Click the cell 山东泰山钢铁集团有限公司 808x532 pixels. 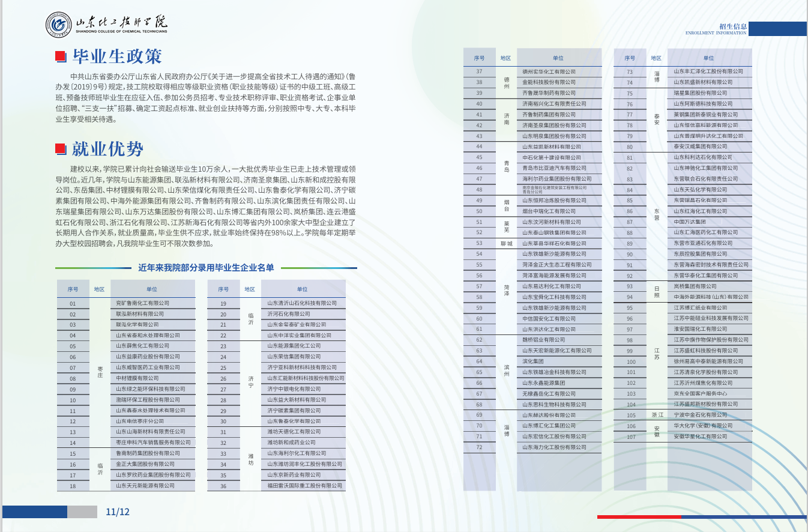[554, 232]
